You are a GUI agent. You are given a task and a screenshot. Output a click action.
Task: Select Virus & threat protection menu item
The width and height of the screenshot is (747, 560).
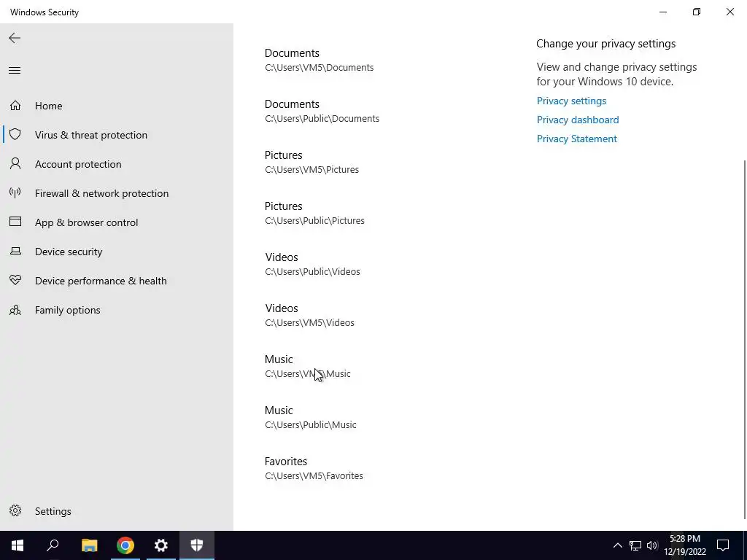point(117,135)
